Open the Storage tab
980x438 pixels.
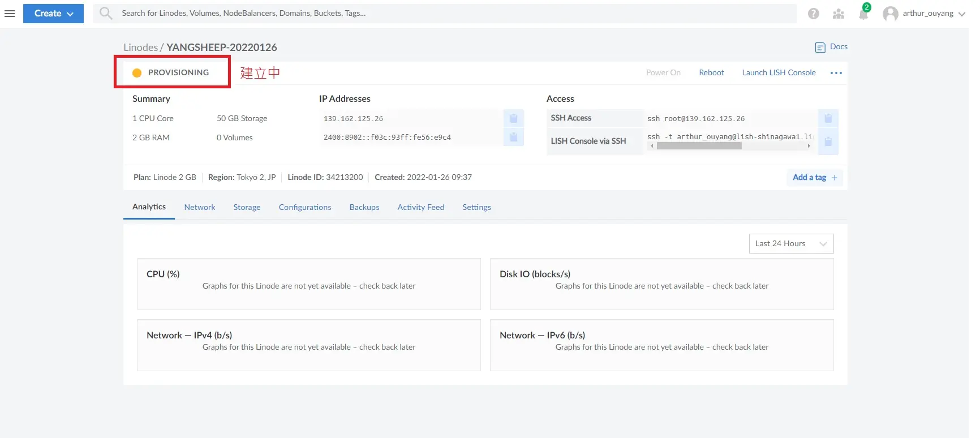tap(247, 208)
